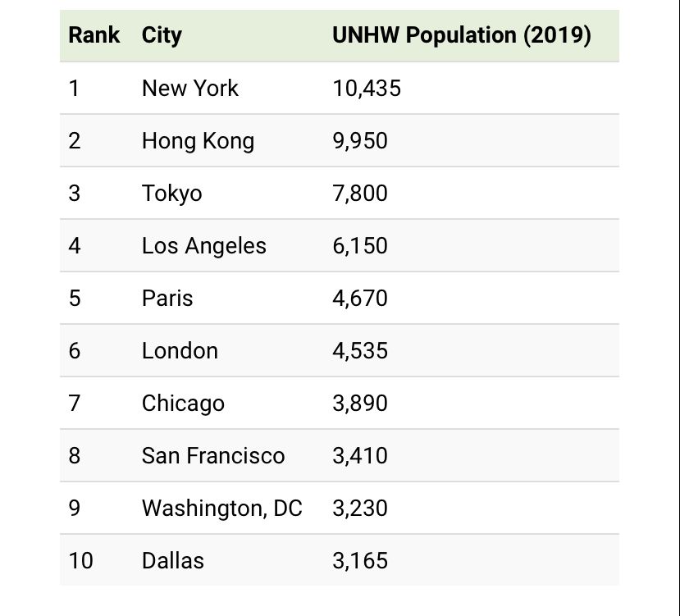The height and width of the screenshot is (616, 680).
Task: Select the London city cell
Action: 180,350
